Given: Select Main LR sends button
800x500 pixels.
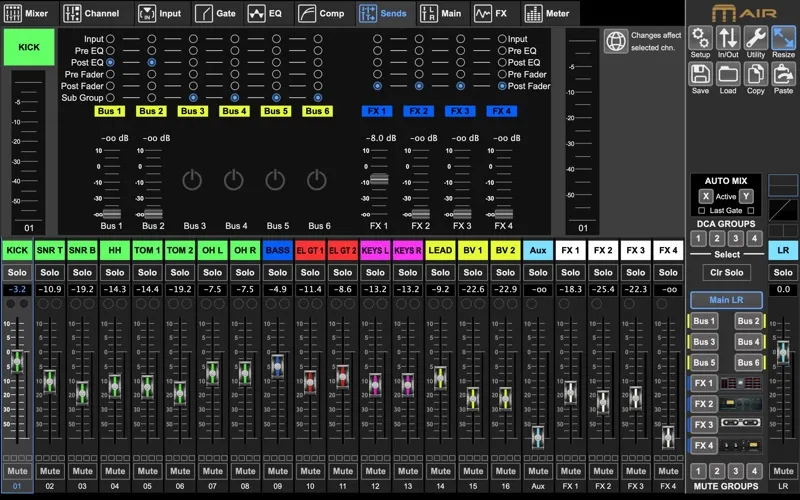Looking at the screenshot, I should pyautogui.click(x=726, y=300).
